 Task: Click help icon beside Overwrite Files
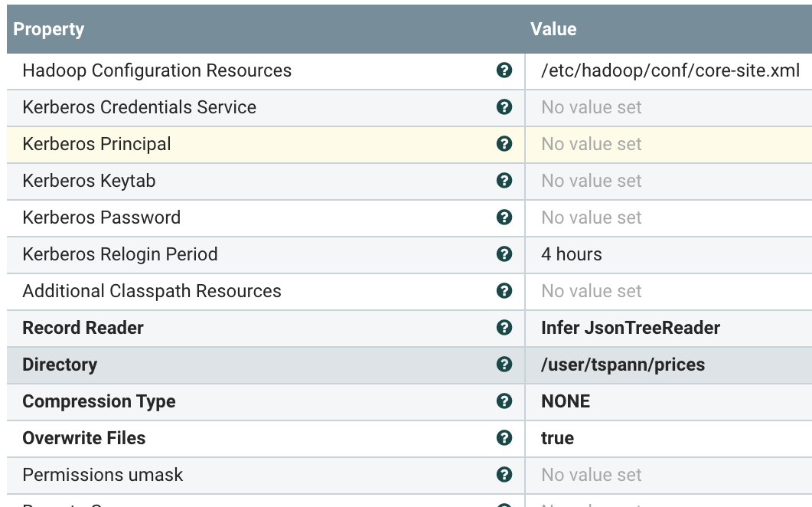pyautogui.click(x=504, y=438)
